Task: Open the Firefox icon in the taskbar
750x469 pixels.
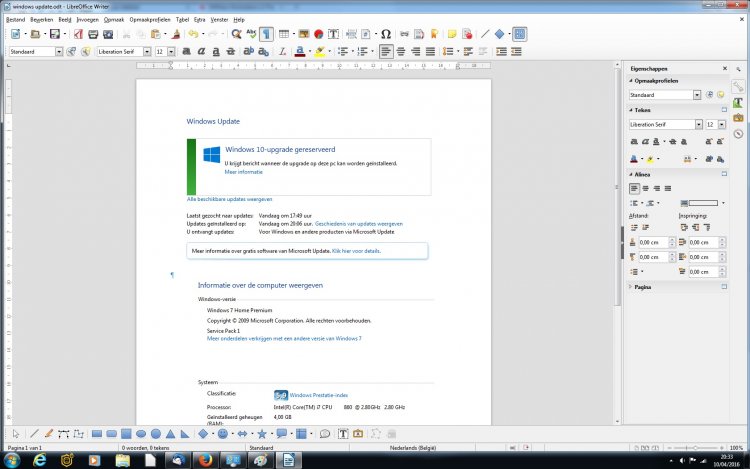Action: tap(205, 460)
